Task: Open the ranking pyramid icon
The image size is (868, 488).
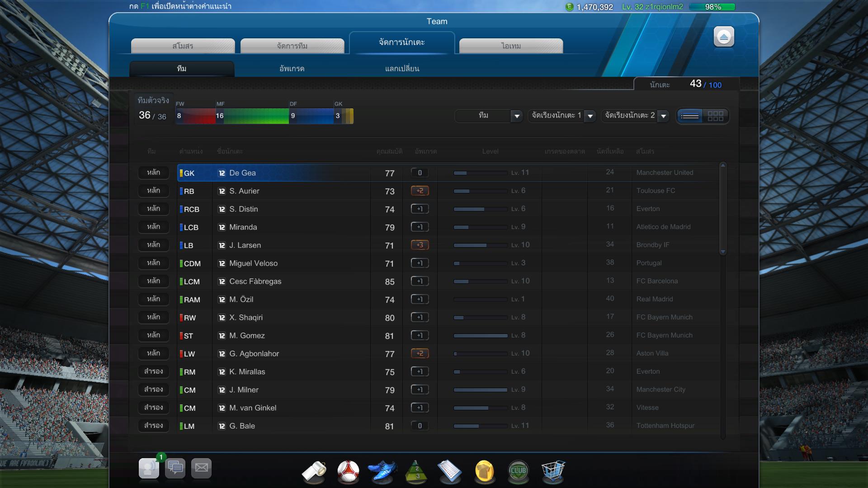Action: (416, 471)
